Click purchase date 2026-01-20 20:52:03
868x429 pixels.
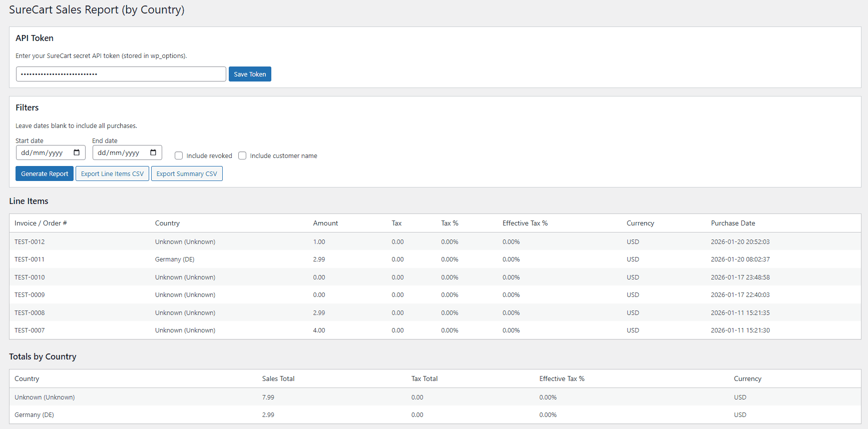(x=740, y=241)
